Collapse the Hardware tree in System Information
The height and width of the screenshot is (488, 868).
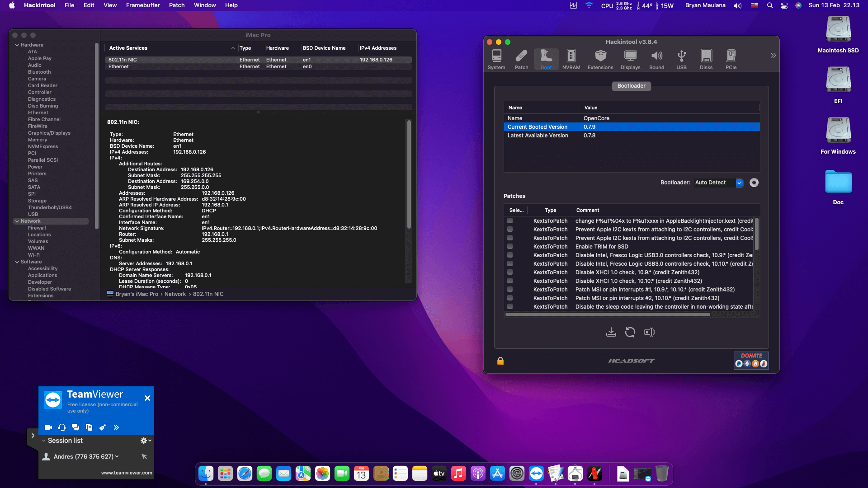click(x=17, y=45)
